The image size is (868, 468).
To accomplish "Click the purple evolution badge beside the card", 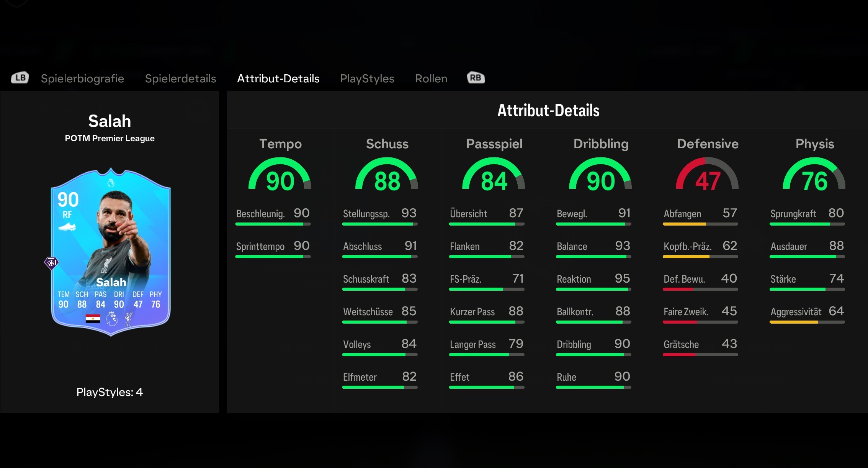I will tap(51, 263).
